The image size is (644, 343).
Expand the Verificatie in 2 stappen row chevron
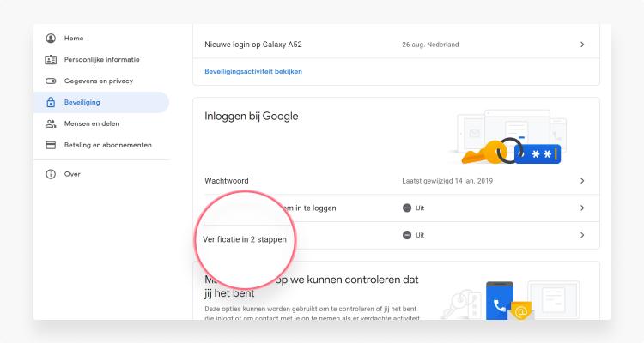click(x=582, y=235)
